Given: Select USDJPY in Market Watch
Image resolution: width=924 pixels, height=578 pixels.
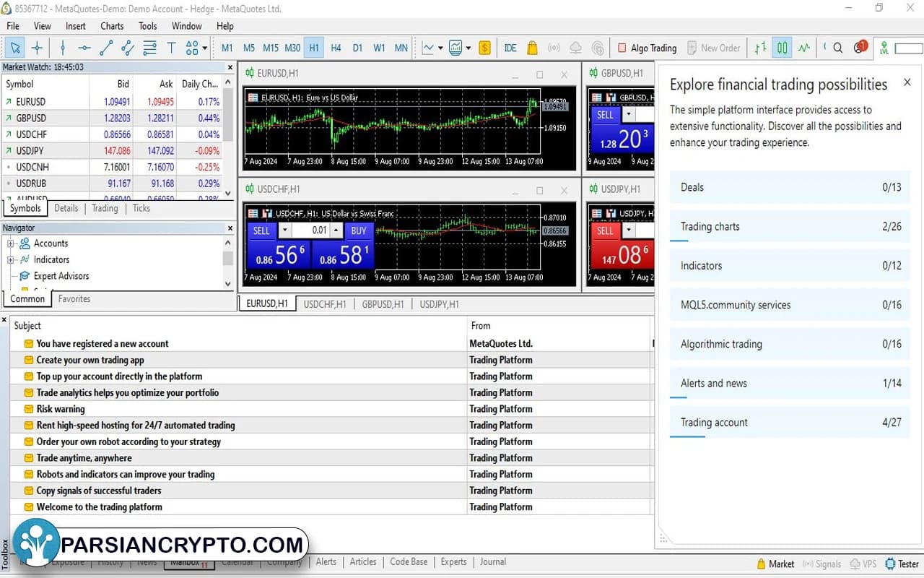Looking at the screenshot, I should (112, 151).
